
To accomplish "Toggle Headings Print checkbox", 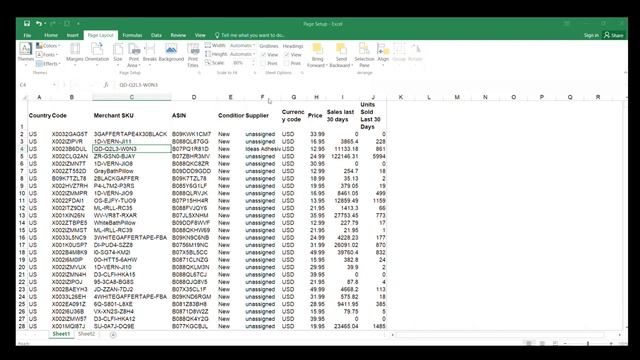I will coord(287,63).
